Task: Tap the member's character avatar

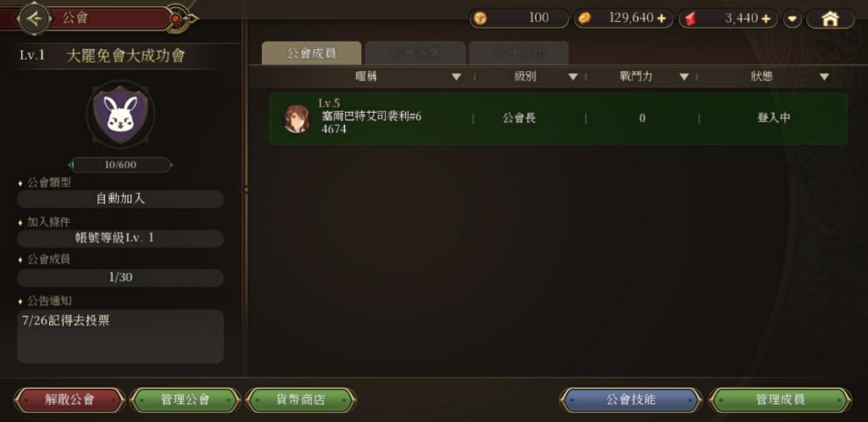Action: (x=297, y=119)
